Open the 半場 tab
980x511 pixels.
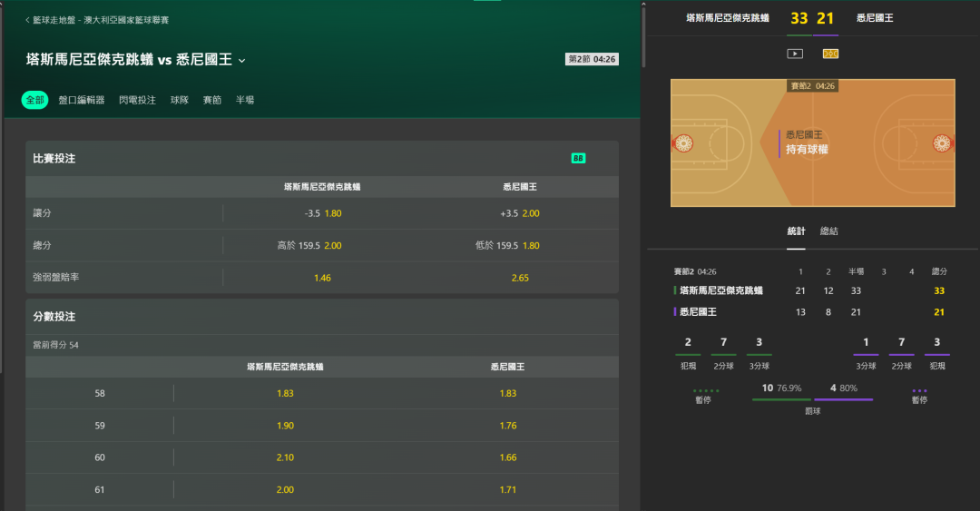click(245, 100)
